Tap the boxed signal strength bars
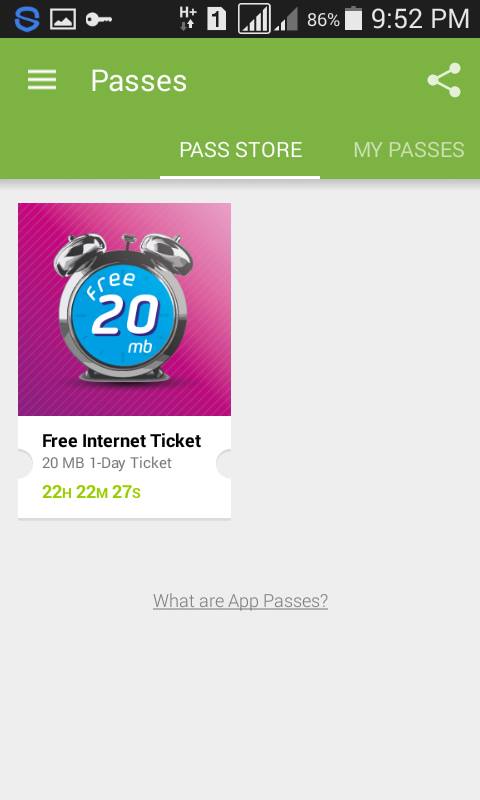Viewport: 480px width, 800px height. pyautogui.click(x=254, y=19)
